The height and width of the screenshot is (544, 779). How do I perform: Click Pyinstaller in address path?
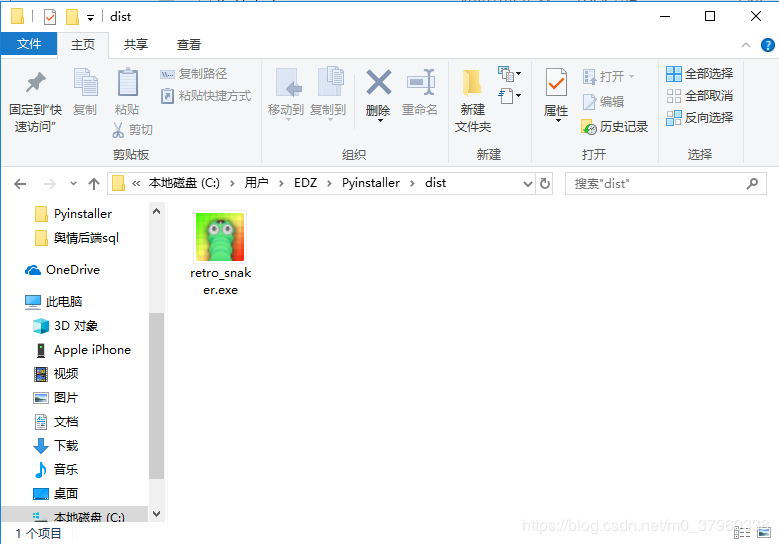[x=371, y=183]
